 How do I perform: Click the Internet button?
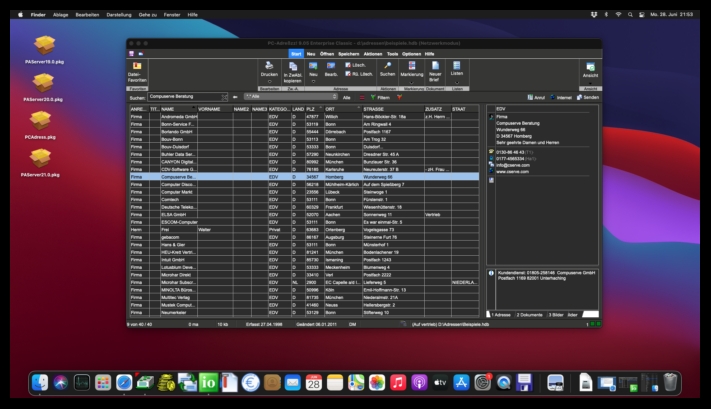(x=561, y=97)
